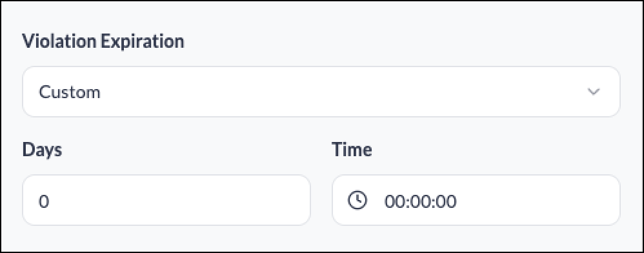644x253 pixels.
Task: Collapse the dropdown using the down chevron
Action: 594,92
